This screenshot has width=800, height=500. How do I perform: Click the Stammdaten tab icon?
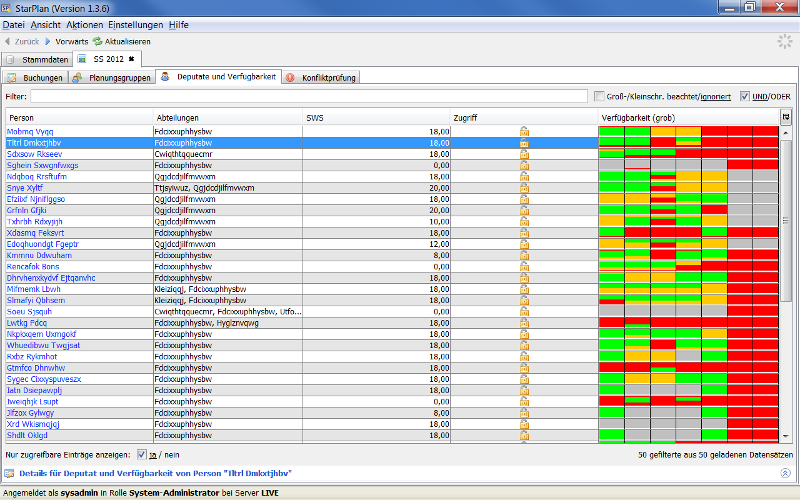10,60
